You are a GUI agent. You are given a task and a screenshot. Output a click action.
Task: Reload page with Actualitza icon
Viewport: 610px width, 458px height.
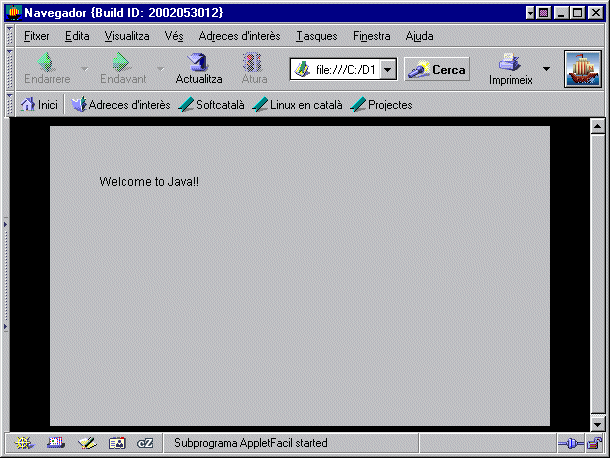[x=198, y=62]
